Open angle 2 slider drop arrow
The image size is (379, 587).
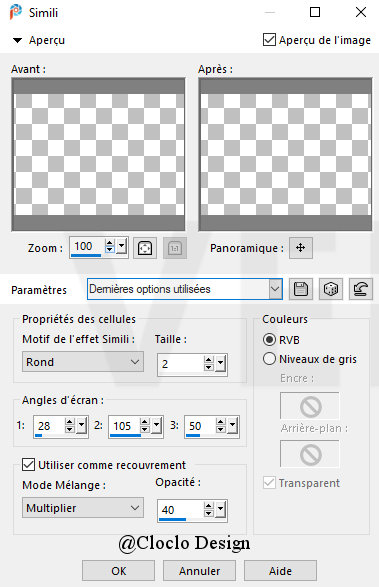coord(156,426)
